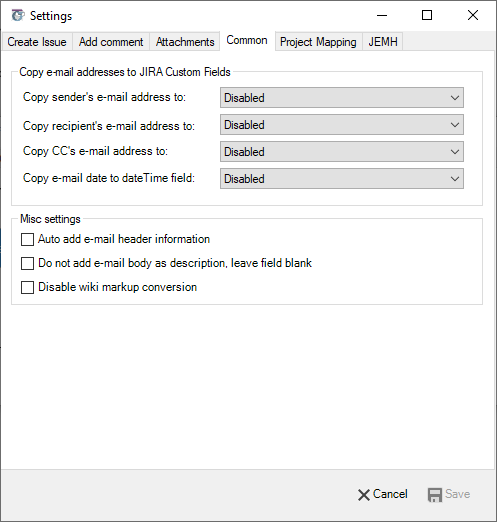Select the Common tab
Image resolution: width=497 pixels, height=522 pixels.
click(x=247, y=41)
